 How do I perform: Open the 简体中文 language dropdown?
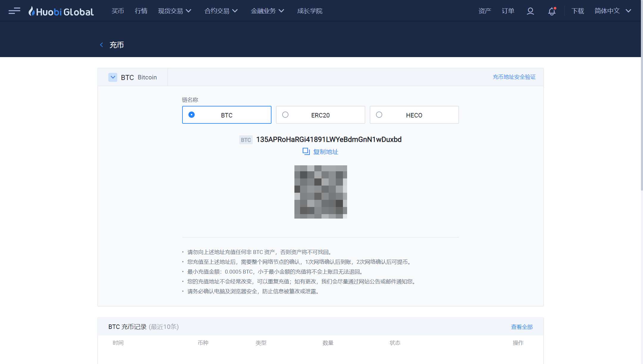(x=613, y=11)
